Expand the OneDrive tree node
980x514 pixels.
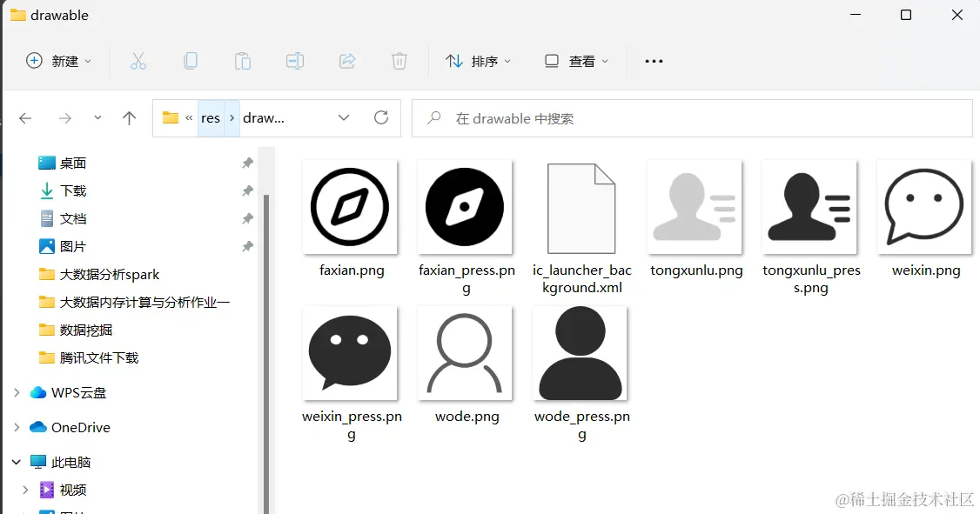pos(17,427)
